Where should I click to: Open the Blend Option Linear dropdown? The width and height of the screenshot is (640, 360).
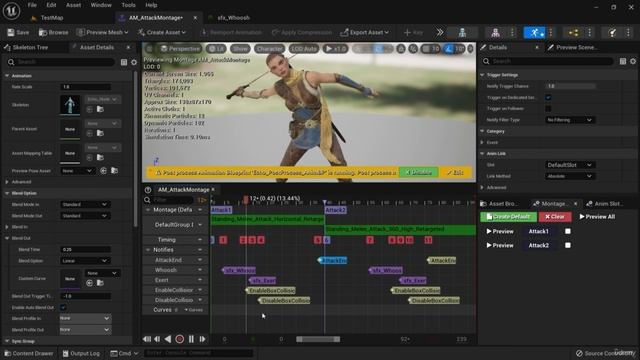pyautogui.click(x=85, y=260)
